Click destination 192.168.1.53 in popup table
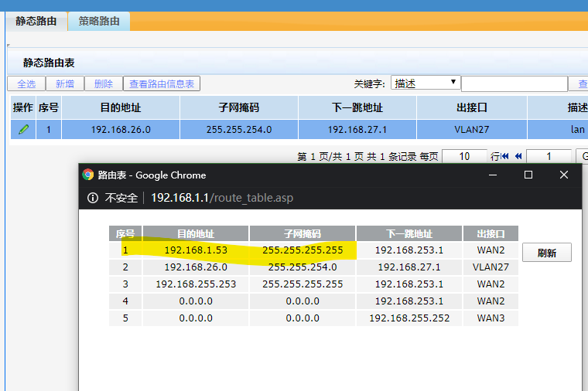Image resolution: width=588 pixels, height=391 pixels. (x=196, y=250)
